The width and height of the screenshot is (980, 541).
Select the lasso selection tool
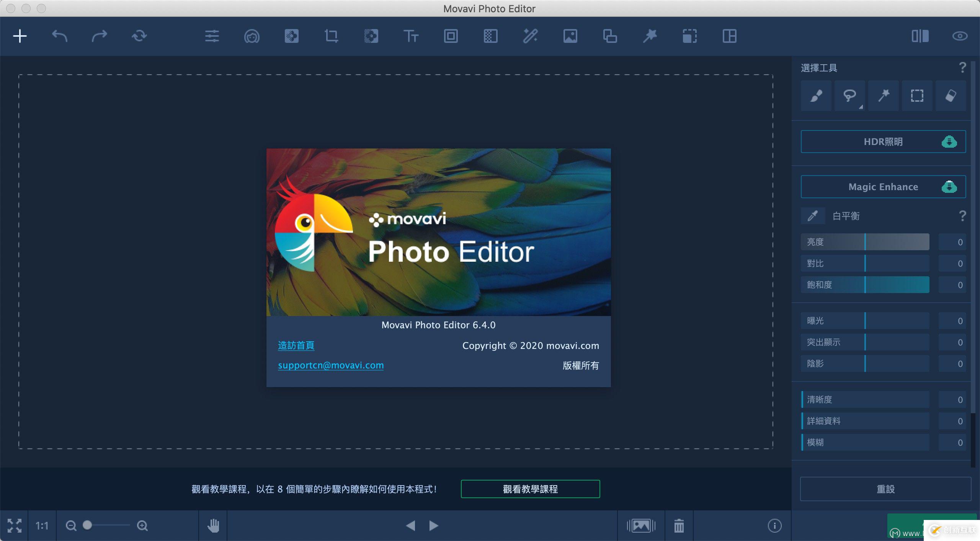coord(849,96)
